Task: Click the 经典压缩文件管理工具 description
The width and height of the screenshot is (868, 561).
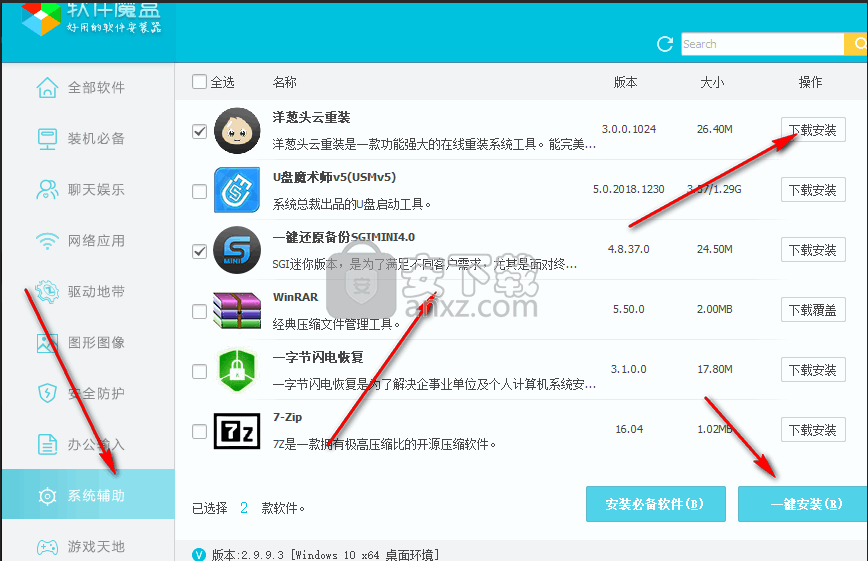Action: pyautogui.click(x=336, y=325)
